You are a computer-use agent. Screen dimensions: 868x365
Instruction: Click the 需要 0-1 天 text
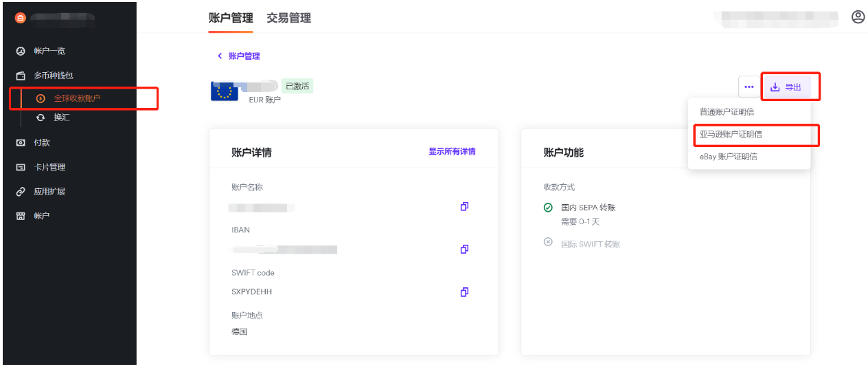point(580,221)
